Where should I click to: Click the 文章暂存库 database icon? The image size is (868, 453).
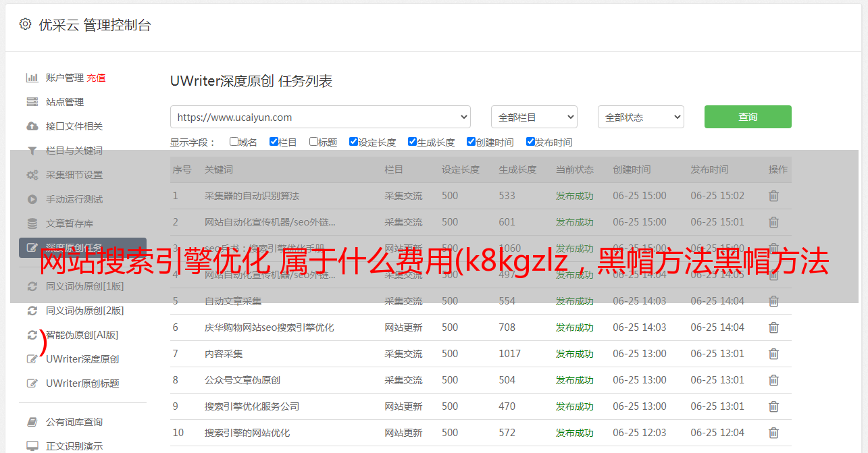[x=32, y=223]
